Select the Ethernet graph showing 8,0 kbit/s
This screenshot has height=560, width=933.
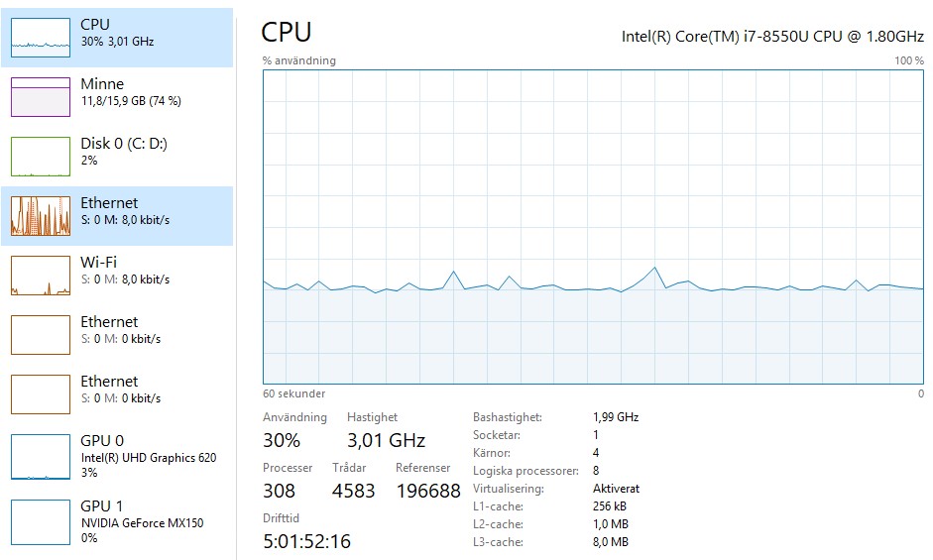click(x=41, y=215)
